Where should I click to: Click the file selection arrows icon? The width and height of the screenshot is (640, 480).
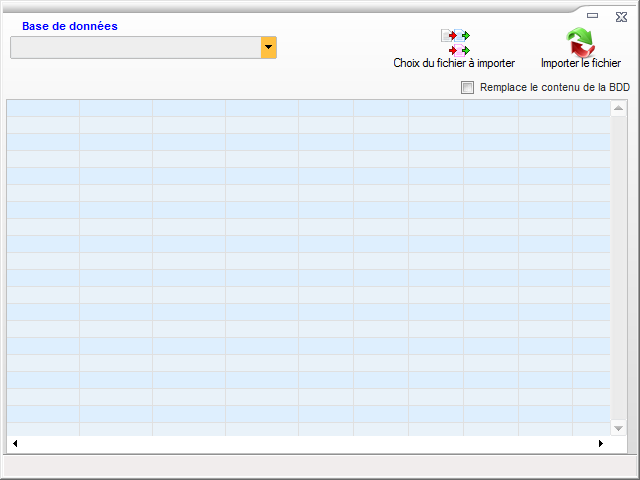[455, 42]
